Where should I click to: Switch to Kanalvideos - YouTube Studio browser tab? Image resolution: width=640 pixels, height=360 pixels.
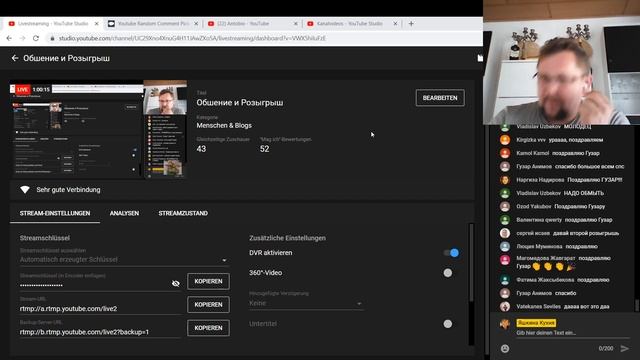(x=353, y=24)
